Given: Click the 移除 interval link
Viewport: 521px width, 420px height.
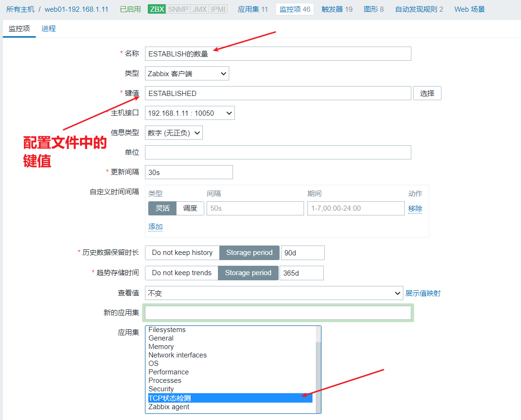Looking at the screenshot, I should tap(415, 208).
